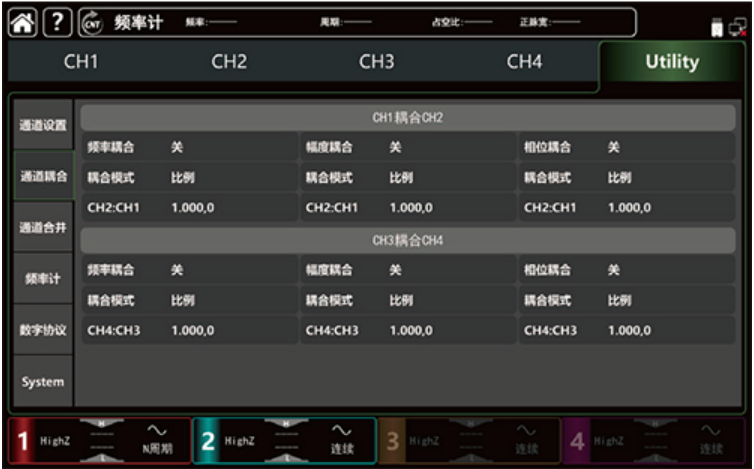The image size is (754, 469).
Task: Edit CH4:CH3 ratio value under 频率耦合
Action: (x=193, y=330)
